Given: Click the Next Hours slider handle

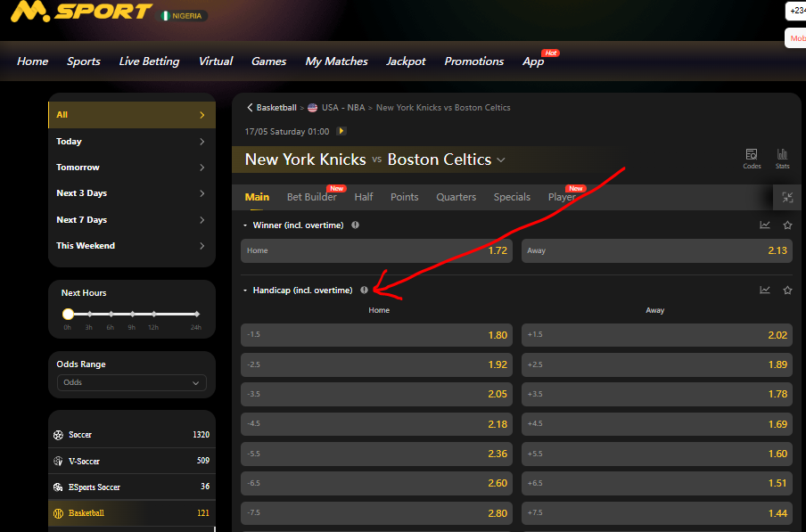Looking at the screenshot, I should pyautogui.click(x=68, y=314).
